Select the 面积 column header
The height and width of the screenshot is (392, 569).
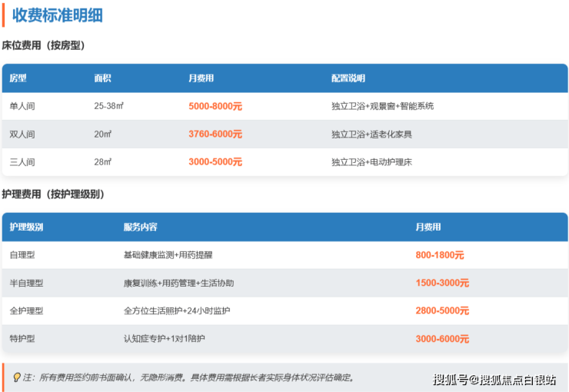102,78
